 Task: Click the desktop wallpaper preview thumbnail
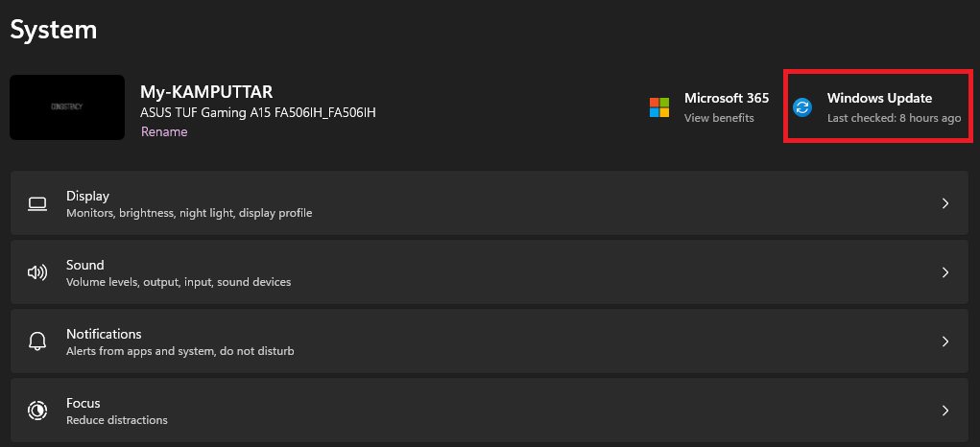click(x=67, y=107)
